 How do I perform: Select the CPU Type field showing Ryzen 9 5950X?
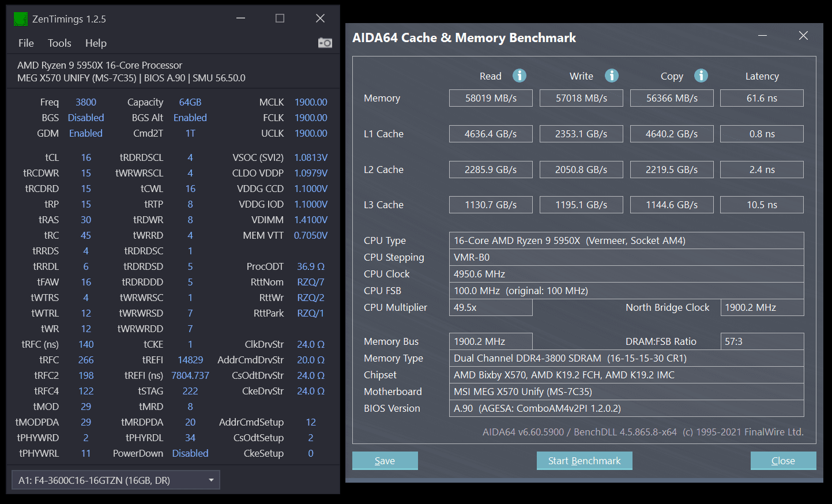(626, 240)
